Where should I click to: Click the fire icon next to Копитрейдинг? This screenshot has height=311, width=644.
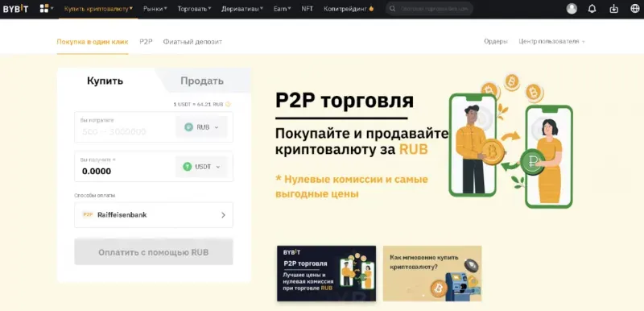click(371, 8)
